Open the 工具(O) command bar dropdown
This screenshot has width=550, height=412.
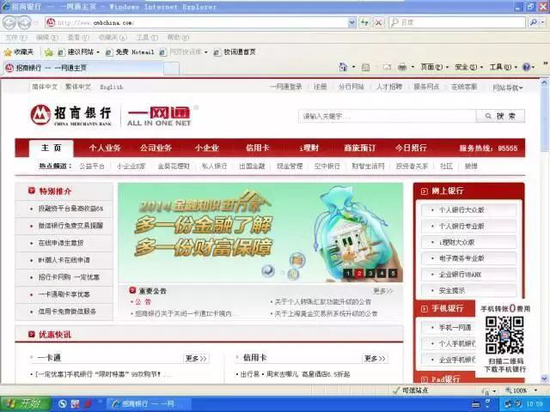503,67
